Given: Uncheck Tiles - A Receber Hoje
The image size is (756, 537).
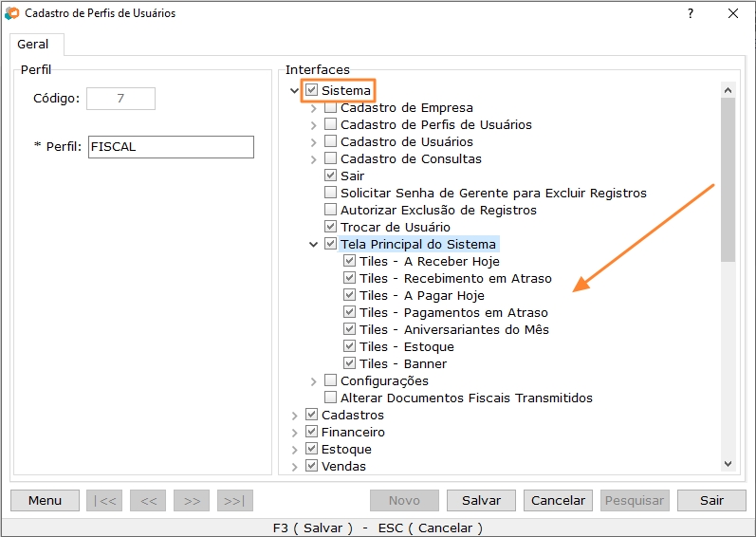Looking at the screenshot, I should pos(350,261).
